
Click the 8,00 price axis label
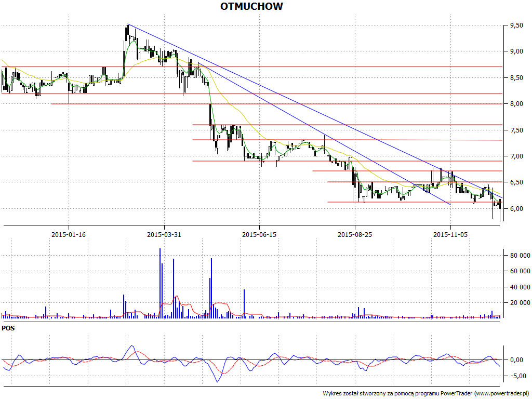[x=516, y=104]
